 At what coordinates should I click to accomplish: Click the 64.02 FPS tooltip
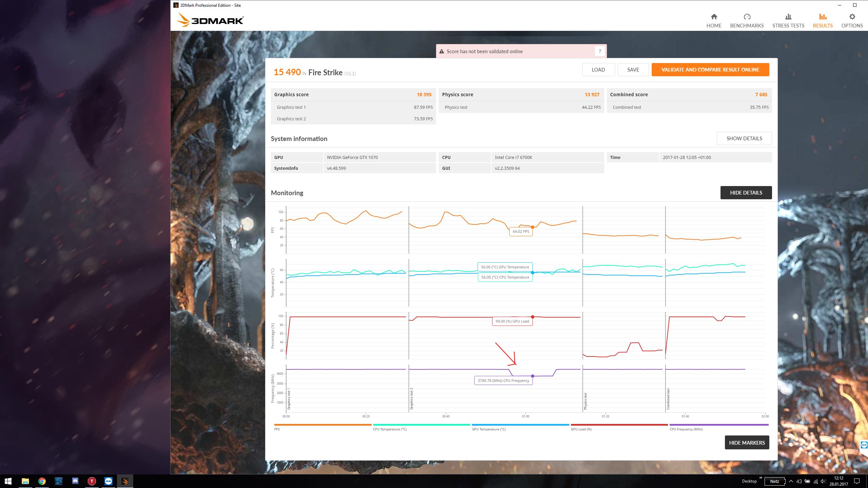point(521,231)
